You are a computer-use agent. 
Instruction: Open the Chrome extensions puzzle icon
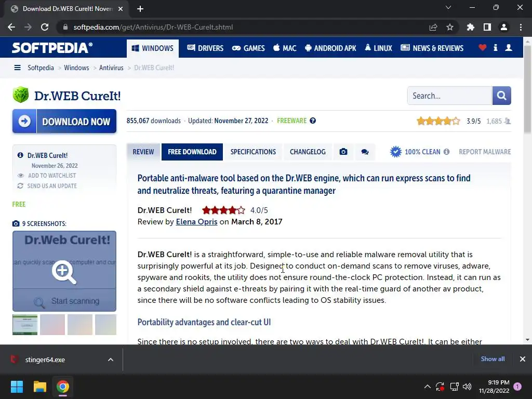click(x=471, y=27)
